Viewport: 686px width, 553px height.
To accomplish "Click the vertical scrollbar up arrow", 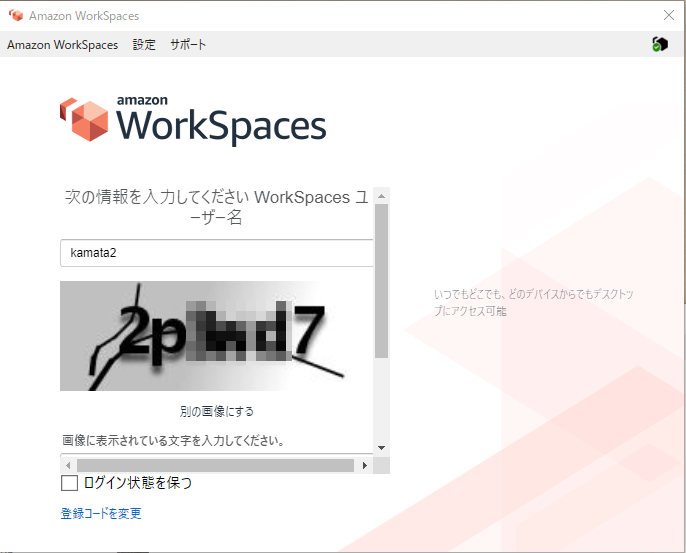I will pos(382,196).
